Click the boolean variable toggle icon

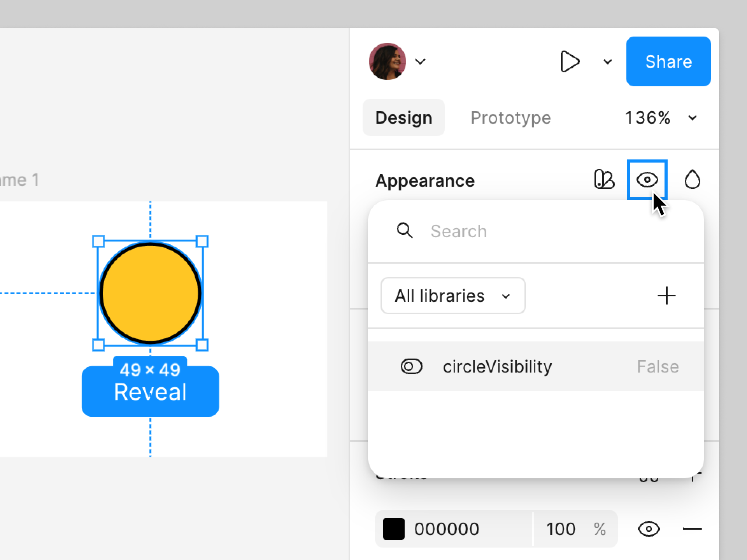(412, 366)
